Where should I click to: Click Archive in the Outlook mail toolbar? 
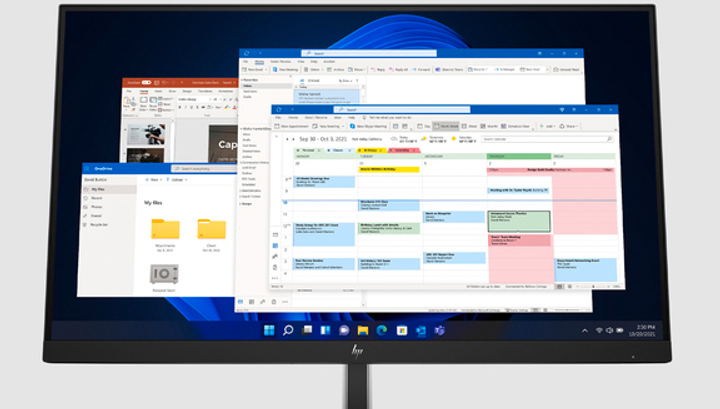coord(336,69)
